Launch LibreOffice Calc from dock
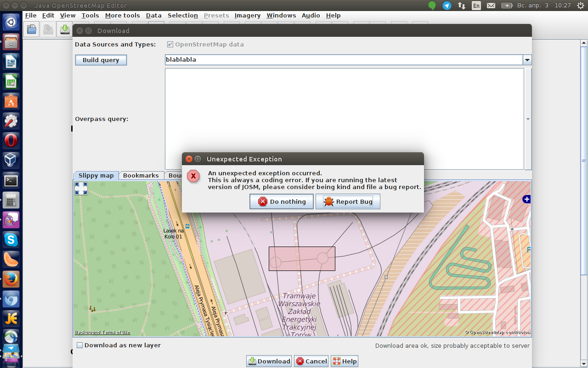Viewport: 588px width, 368px height. (11, 81)
